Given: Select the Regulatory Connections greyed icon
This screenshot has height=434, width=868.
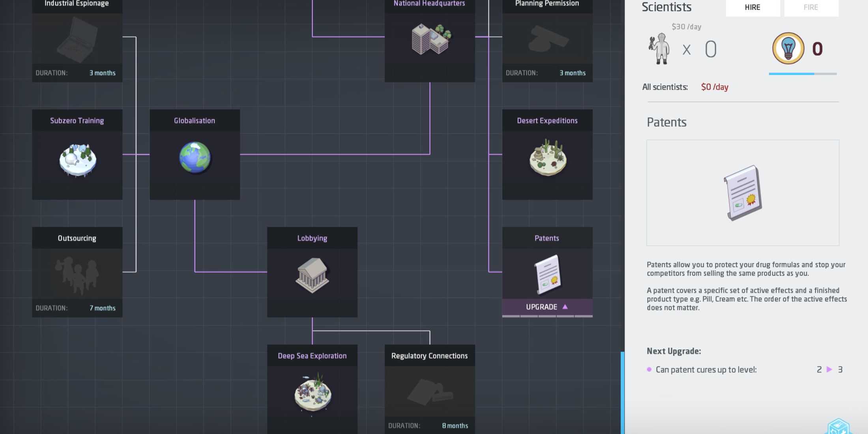Looking at the screenshot, I should 430,392.
